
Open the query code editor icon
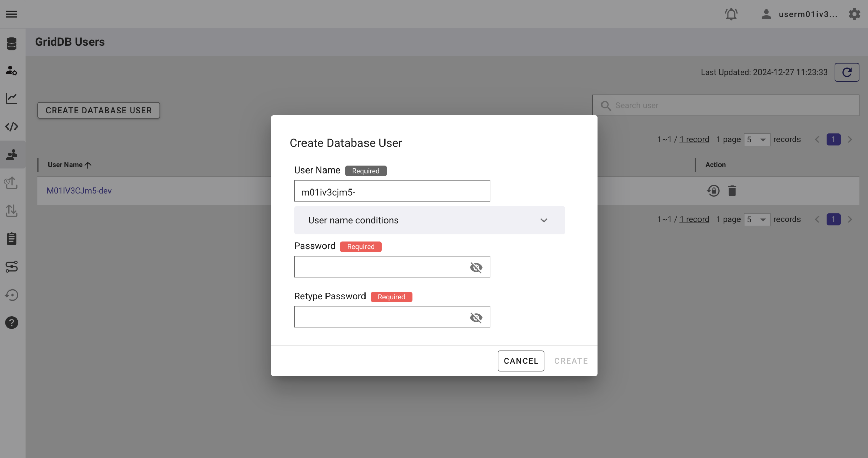point(12,126)
